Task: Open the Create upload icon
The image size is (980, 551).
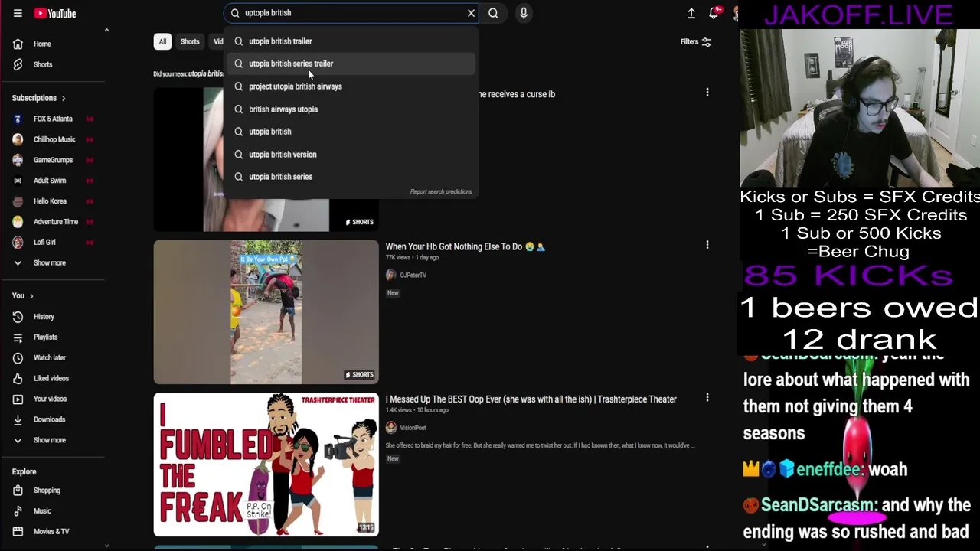Action: pyautogui.click(x=691, y=13)
